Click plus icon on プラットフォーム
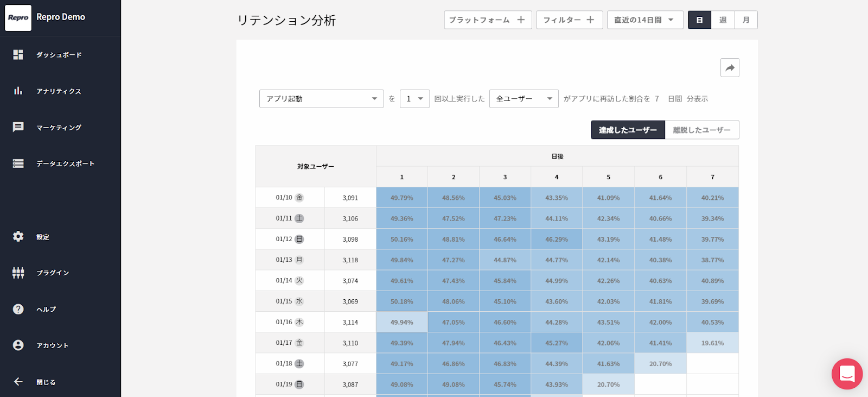Viewport: 868px width, 397px height. point(521,20)
